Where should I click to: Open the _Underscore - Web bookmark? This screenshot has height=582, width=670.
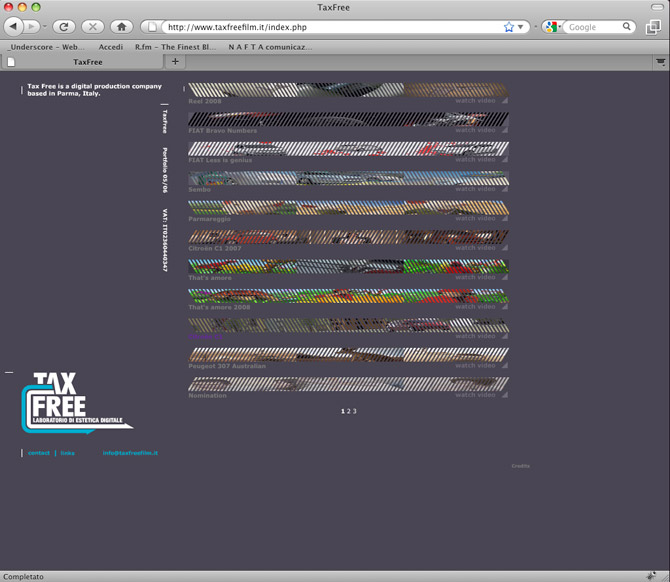(46, 47)
